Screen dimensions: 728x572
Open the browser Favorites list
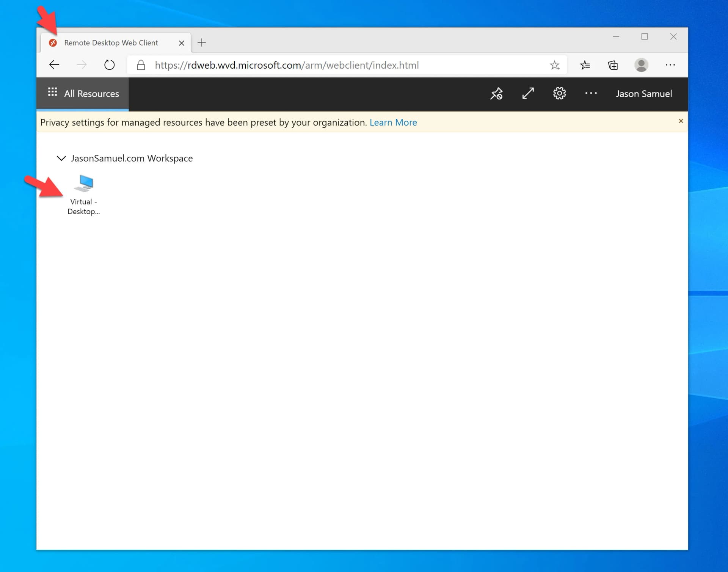pos(585,65)
